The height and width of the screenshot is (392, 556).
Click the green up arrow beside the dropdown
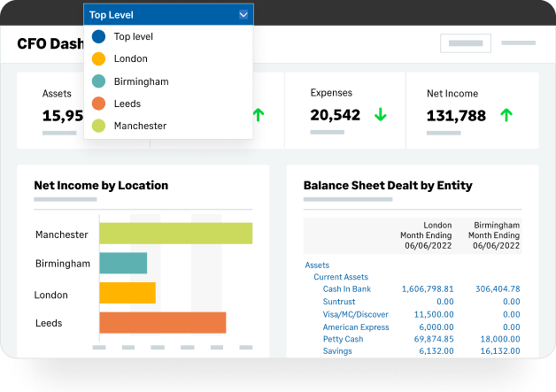(259, 115)
